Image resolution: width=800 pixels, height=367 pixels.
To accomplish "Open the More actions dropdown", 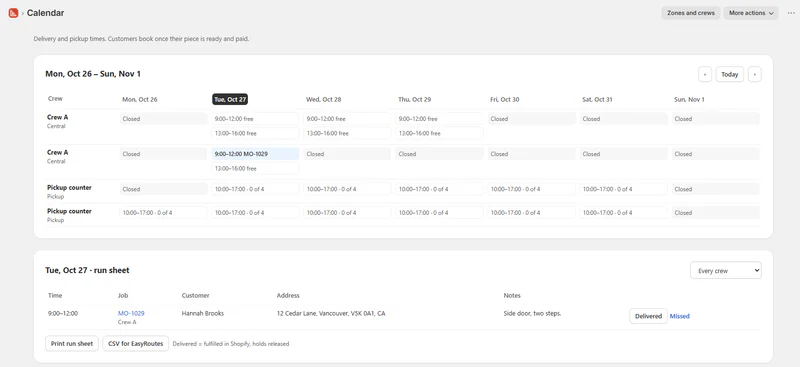I will [751, 13].
